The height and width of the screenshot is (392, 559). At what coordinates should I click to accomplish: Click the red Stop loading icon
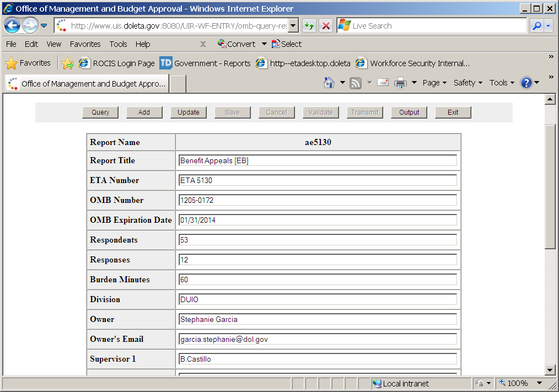(326, 25)
